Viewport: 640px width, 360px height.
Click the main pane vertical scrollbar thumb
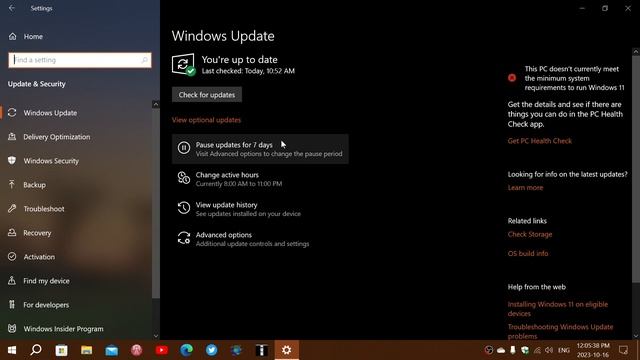(636, 168)
